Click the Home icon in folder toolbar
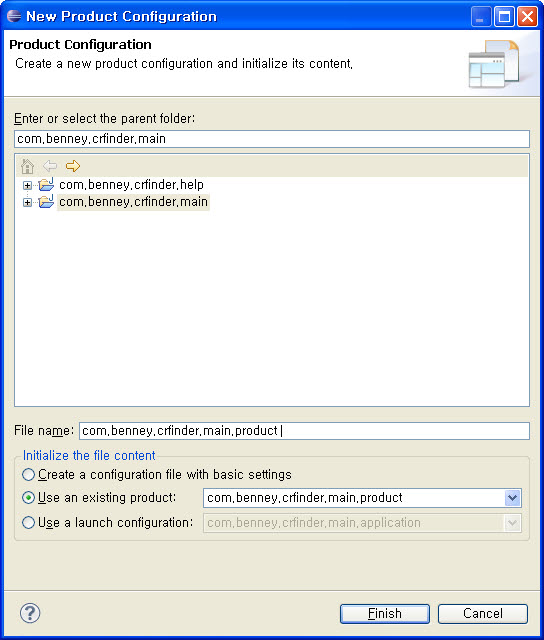 (x=27, y=166)
